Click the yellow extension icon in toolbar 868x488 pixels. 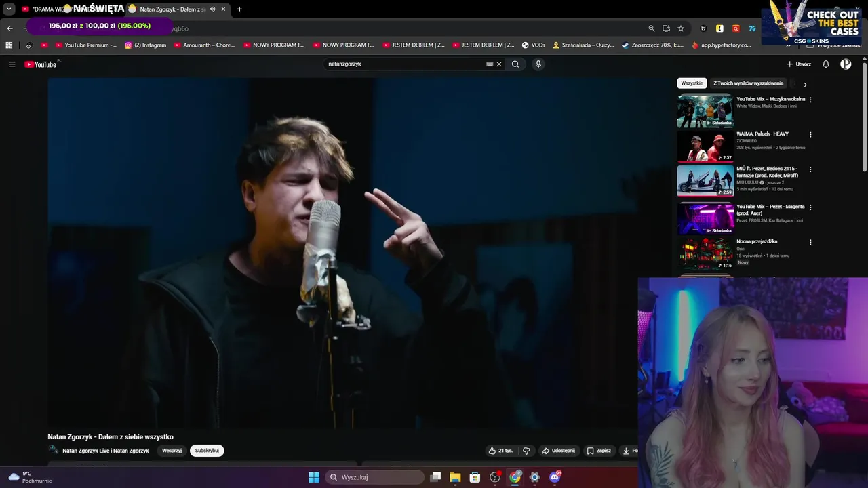pyautogui.click(x=719, y=28)
